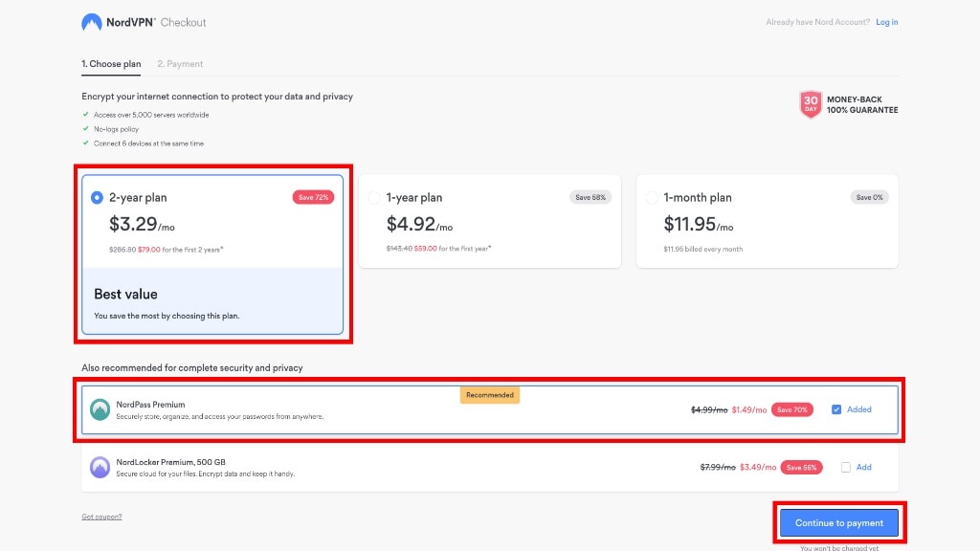Image resolution: width=980 pixels, height=551 pixels.
Task: Click the Continue to payment button
Action: [838, 523]
